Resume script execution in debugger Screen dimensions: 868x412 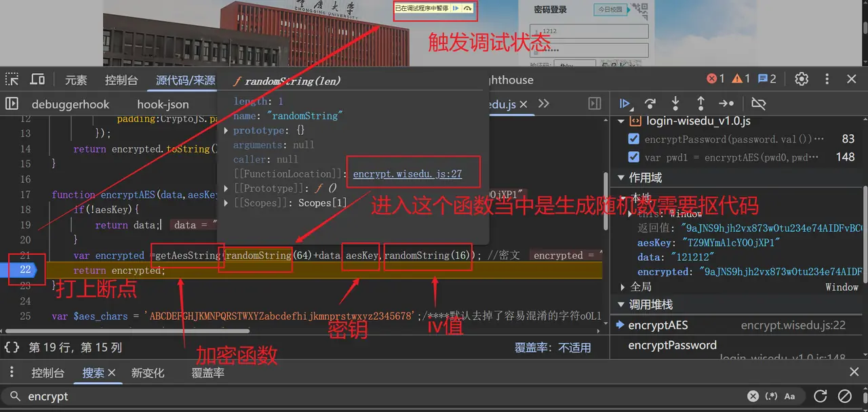(x=625, y=104)
